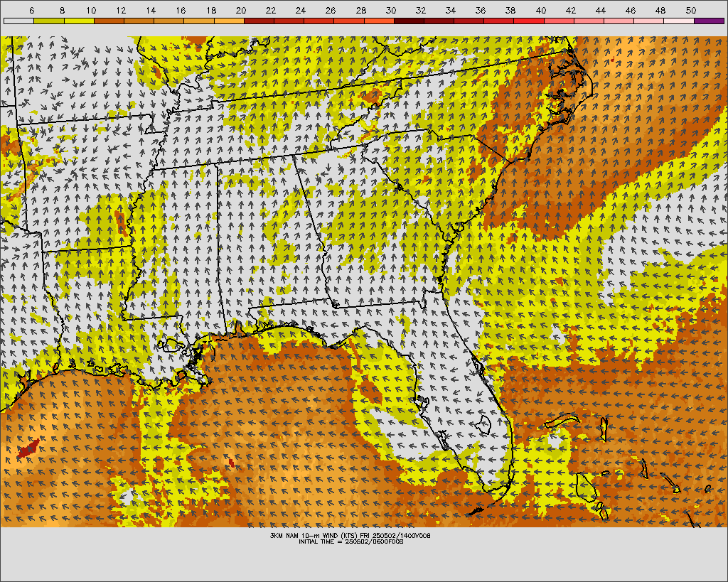
Task: Select the legend label "10"
Action: point(91,10)
